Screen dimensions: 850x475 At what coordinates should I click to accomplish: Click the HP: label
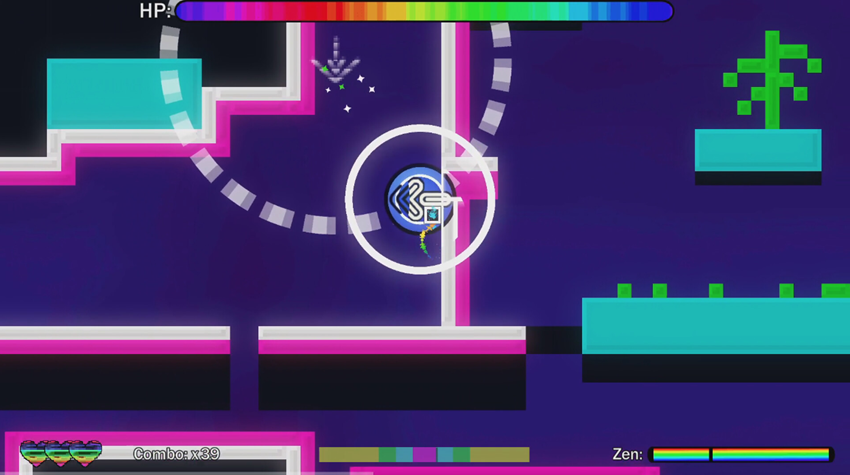[x=155, y=11]
